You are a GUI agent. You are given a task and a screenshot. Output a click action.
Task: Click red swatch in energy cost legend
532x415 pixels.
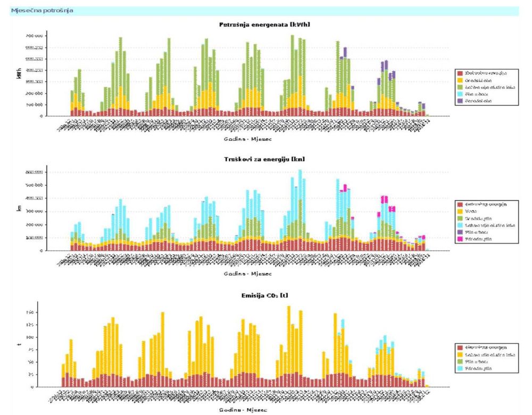(461, 204)
